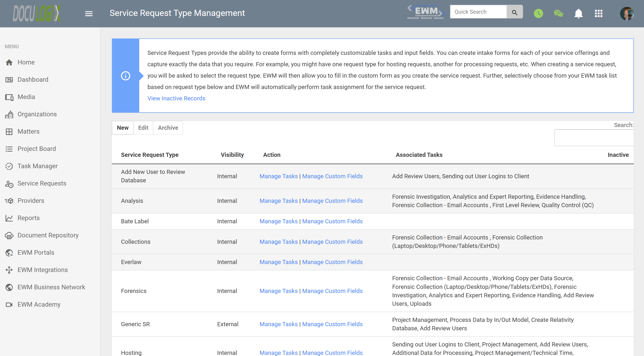
Task: Click the Archive button
Action: pyautogui.click(x=168, y=127)
